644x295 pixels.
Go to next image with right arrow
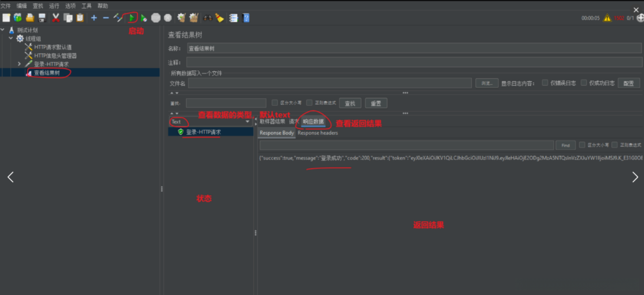pyautogui.click(x=635, y=177)
